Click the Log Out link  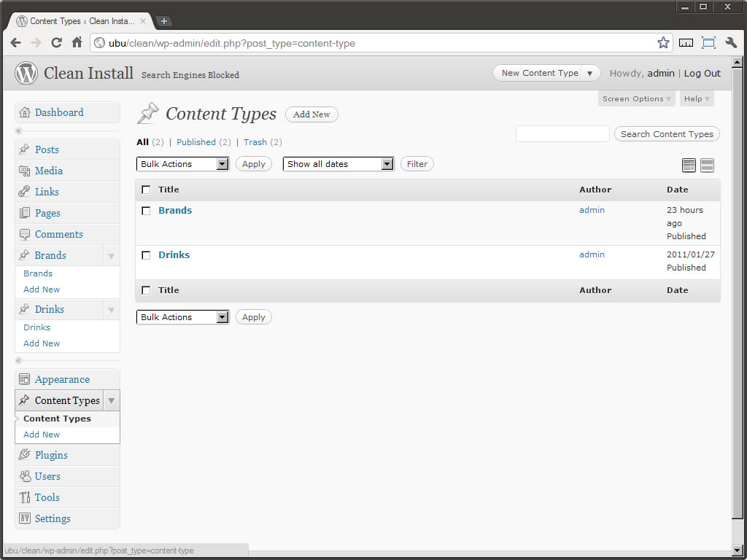tap(703, 74)
